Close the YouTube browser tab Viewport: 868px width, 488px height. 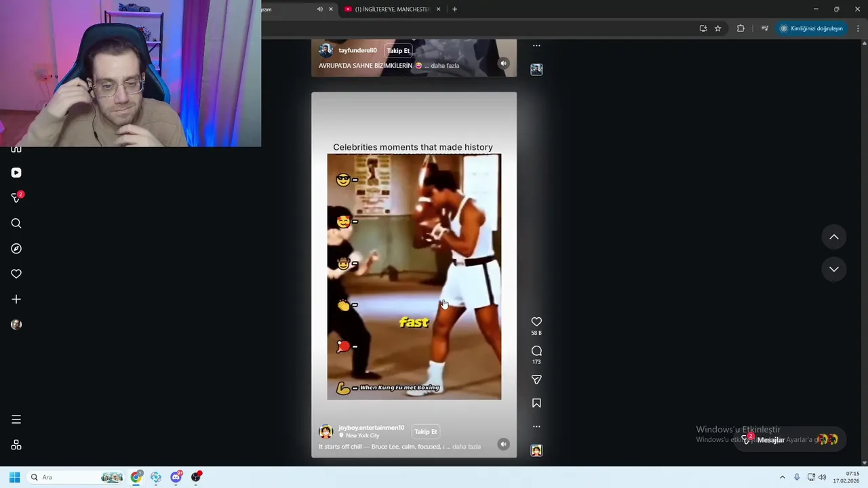438,9
